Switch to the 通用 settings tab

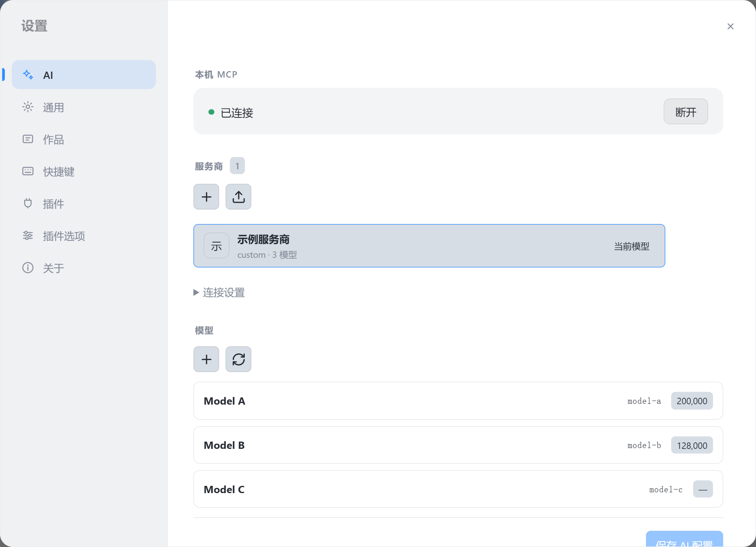pyautogui.click(x=84, y=107)
